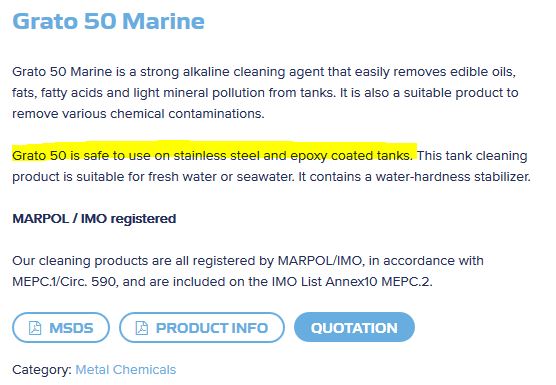Click 'chemical contaminations' text

click(187, 114)
